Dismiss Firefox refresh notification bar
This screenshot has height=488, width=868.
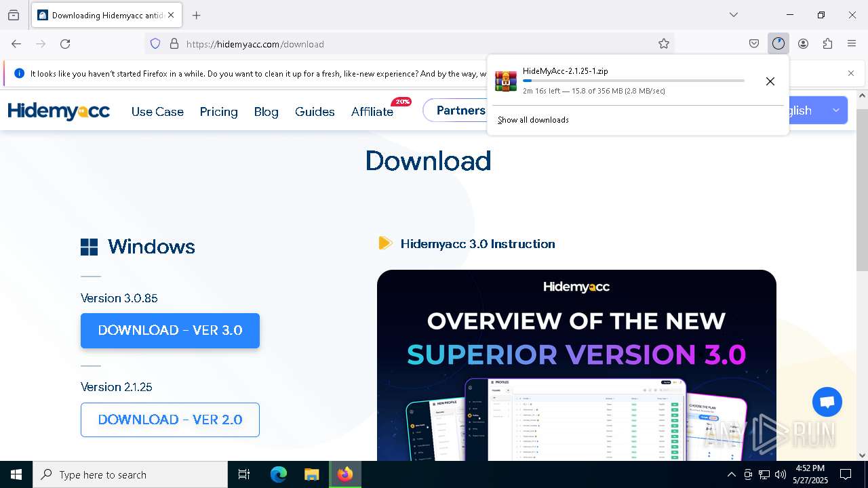[851, 73]
